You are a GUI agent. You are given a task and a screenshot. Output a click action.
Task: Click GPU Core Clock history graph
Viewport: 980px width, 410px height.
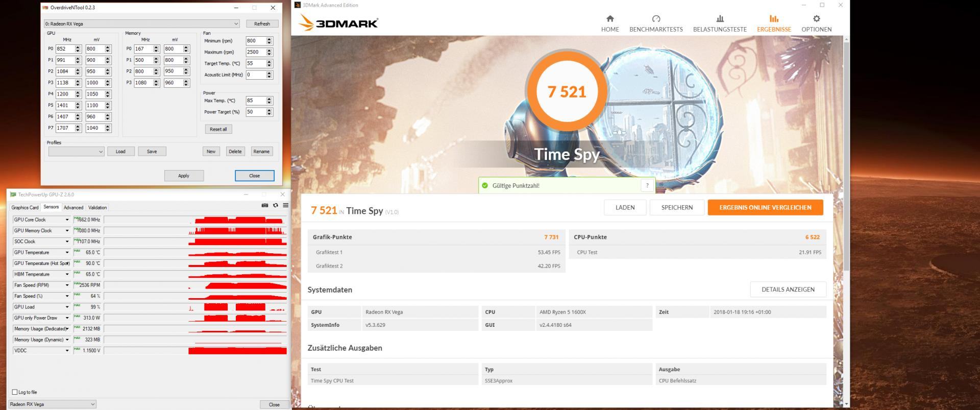tap(195, 220)
